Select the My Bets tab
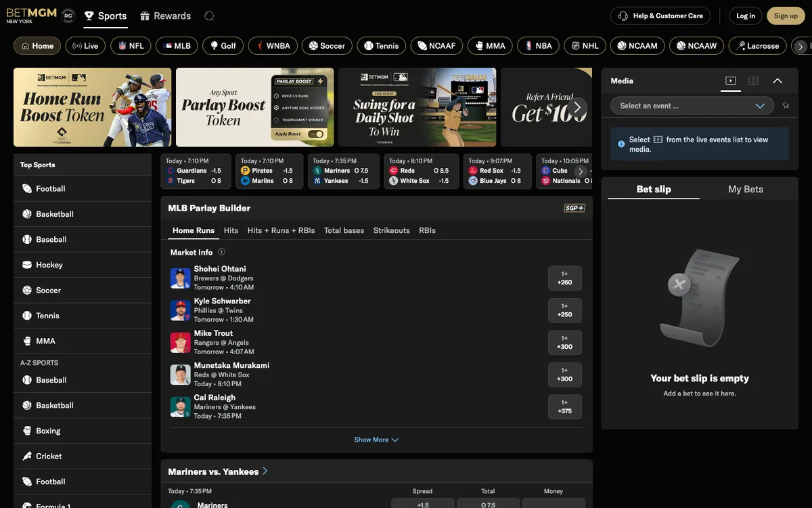 (x=746, y=189)
